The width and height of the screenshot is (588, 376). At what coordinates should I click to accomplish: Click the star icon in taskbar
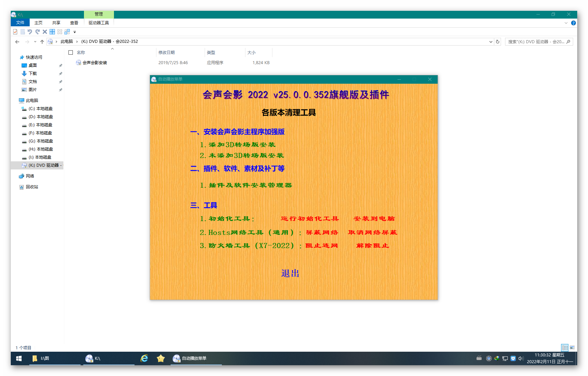pos(161,358)
